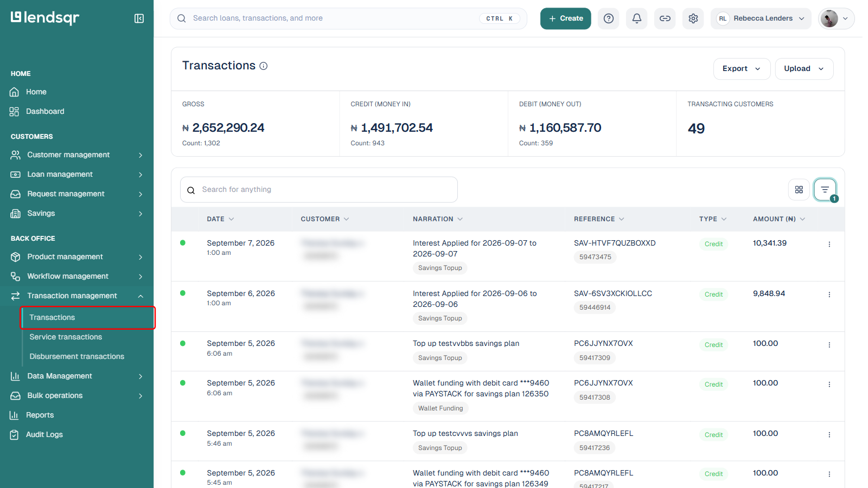The height and width of the screenshot is (488, 868).
Task: Expand Request management chevron
Action: [141, 194]
